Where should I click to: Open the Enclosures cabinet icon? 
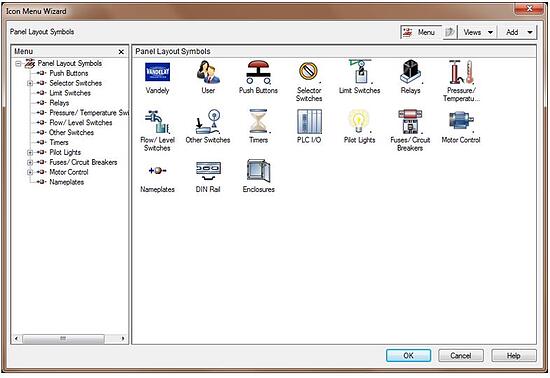[x=259, y=171]
